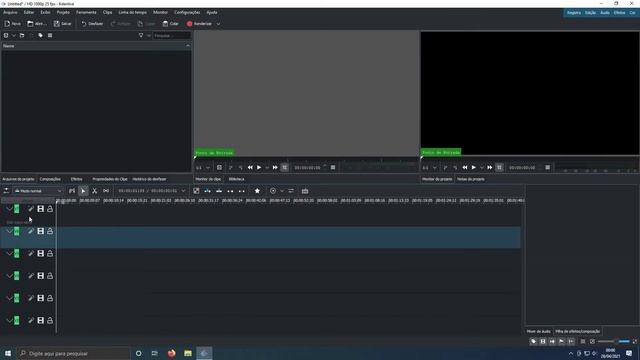Click clip monitor hamburger options icon
This screenshot has height=360, width=640.
point(333,167)
